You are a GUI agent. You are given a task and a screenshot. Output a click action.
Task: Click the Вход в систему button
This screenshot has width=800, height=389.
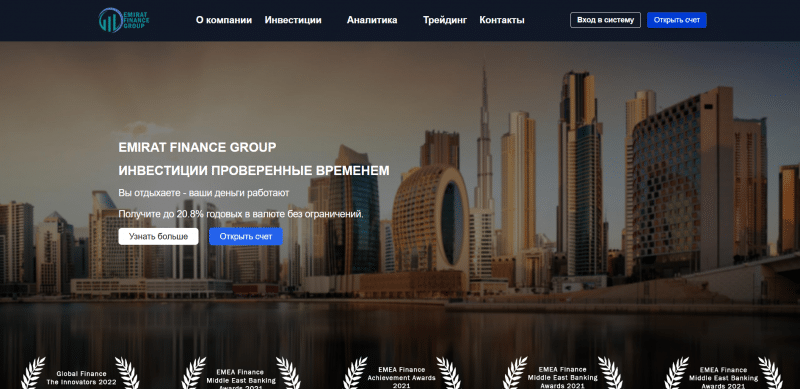point(605,20)
